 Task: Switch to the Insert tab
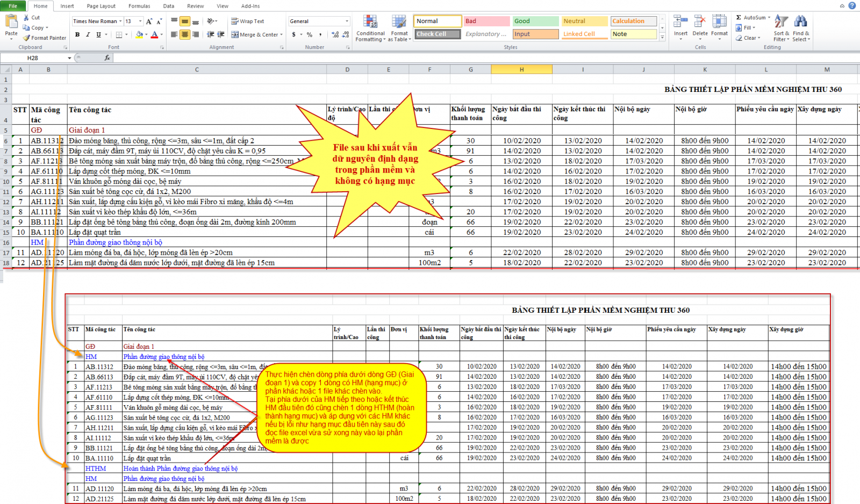pyautogui.click(x=67, y=6)
